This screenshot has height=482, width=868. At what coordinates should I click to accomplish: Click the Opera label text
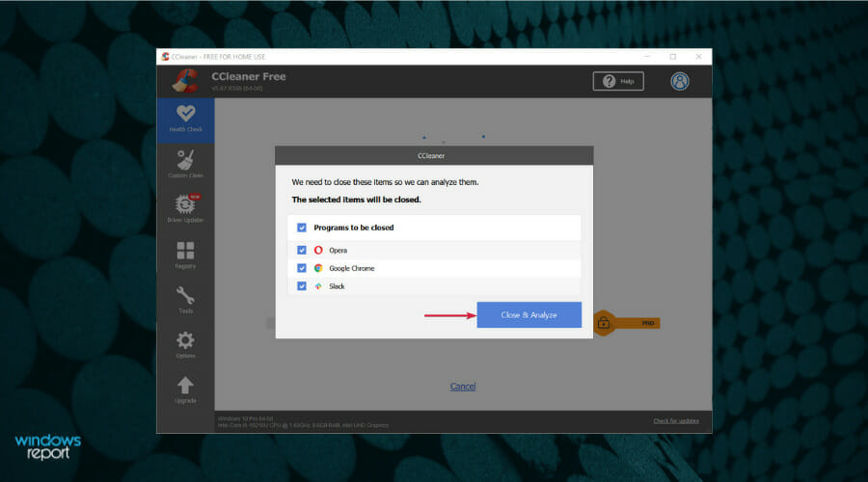339,250
